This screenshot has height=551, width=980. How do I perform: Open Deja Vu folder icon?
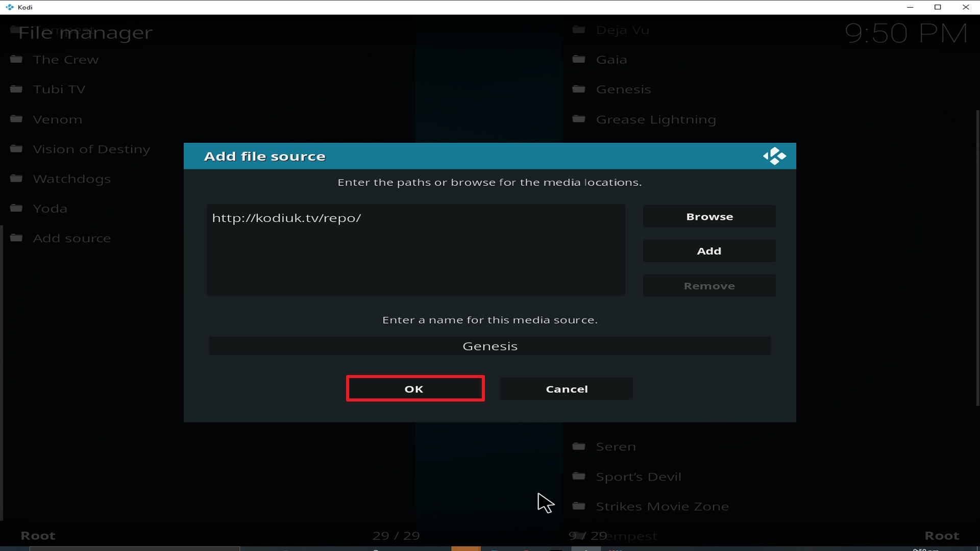(579, 30)
